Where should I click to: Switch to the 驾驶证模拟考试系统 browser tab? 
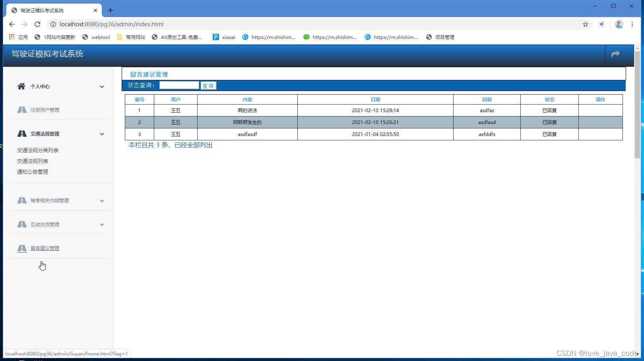[54, 10]
